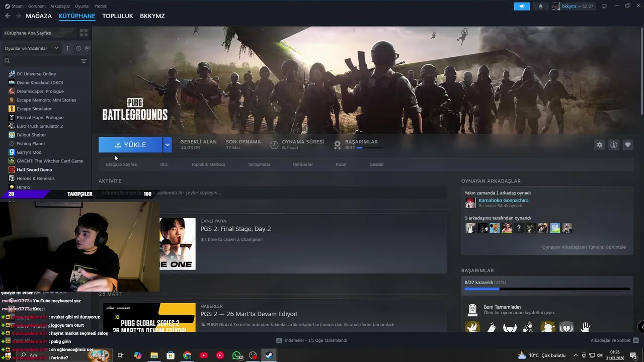
Task: Click the activity comment input box
Action: click(272, 193)
